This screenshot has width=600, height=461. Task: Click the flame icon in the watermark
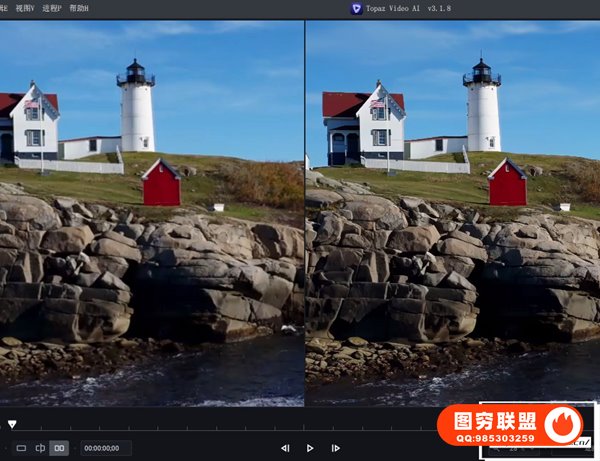pos(567,424)
